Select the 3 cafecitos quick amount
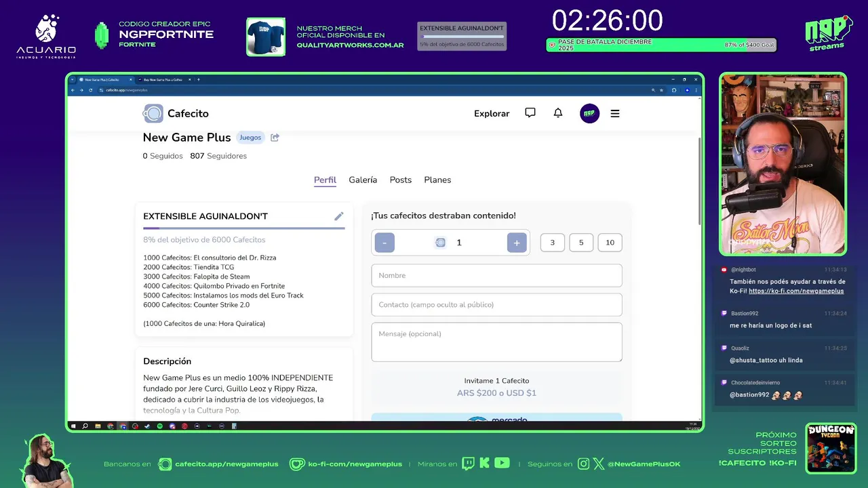The height and width of the screenshot is (488, 868). click(x=553, y=243)
